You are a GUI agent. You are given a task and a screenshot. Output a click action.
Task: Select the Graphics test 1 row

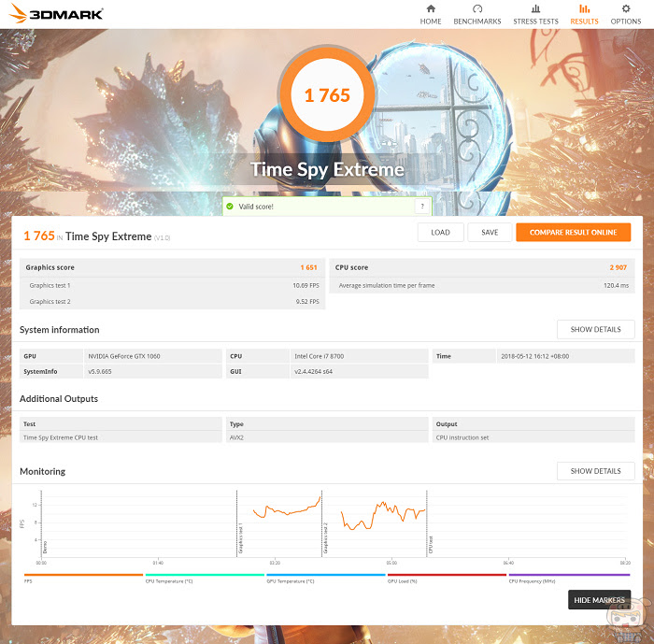pyautogui.click(x=172, y=285)
